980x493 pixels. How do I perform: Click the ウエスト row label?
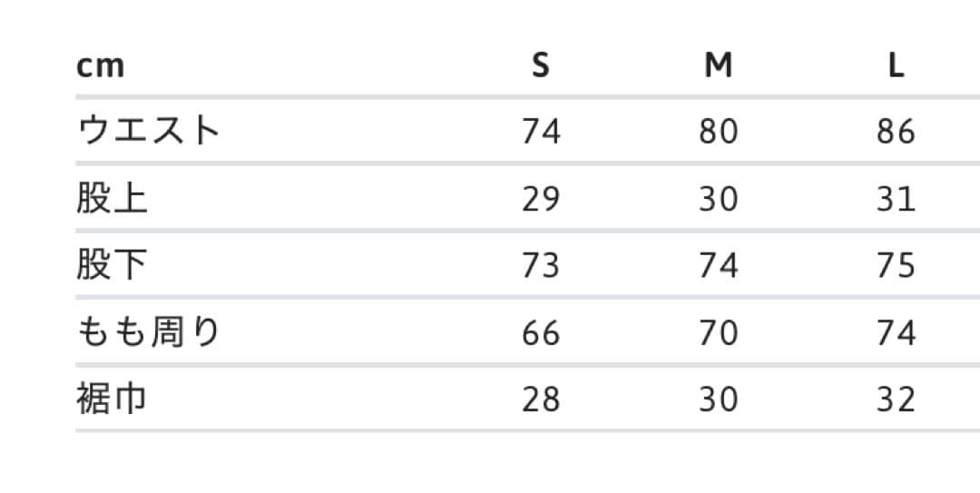pos(149,131)
